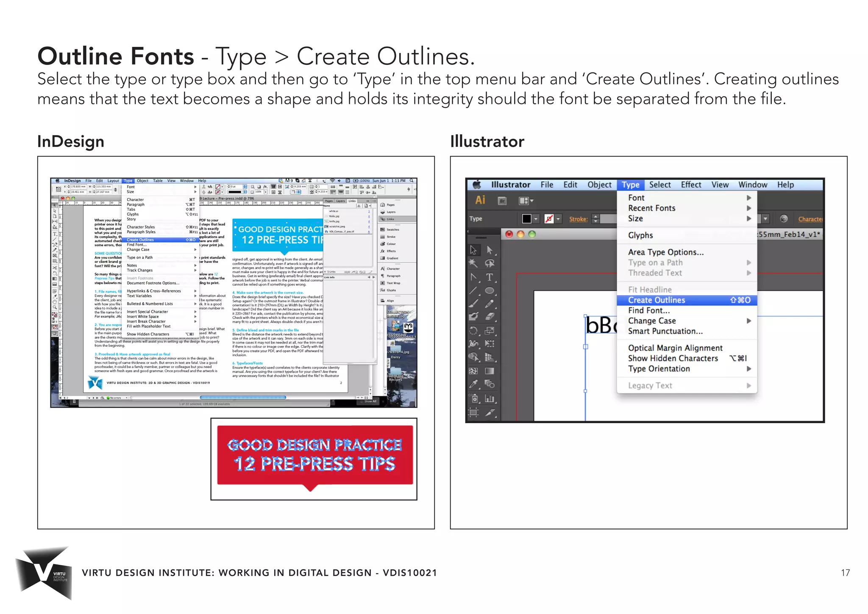This screenshot has width=868, height=614.
Task: Open the Effect menu in Illustrator
Action: pos(691,184)
